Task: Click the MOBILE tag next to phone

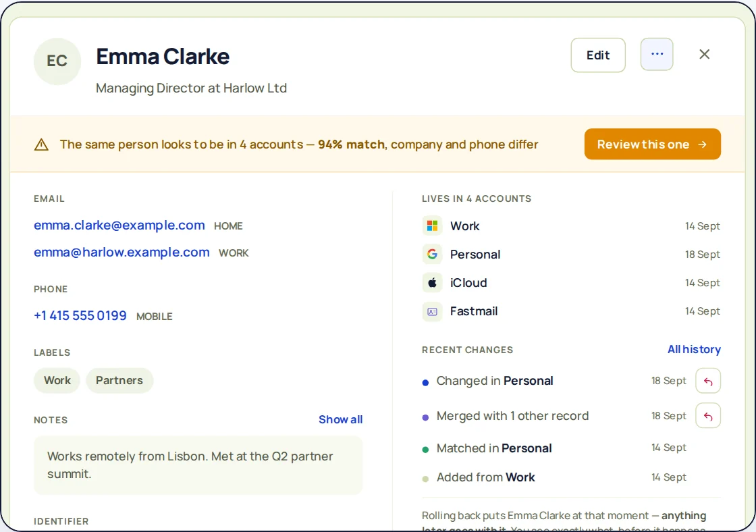Action: 155,317
